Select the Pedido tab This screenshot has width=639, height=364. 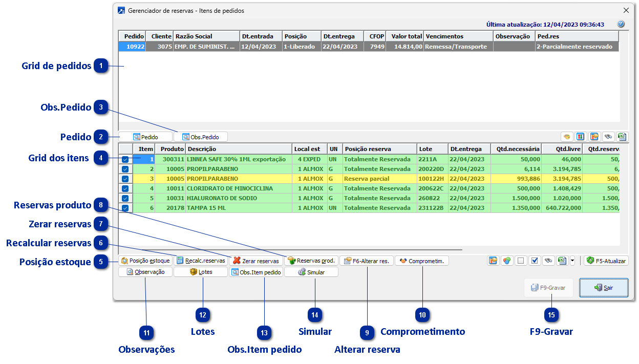[x=146, y=137]
